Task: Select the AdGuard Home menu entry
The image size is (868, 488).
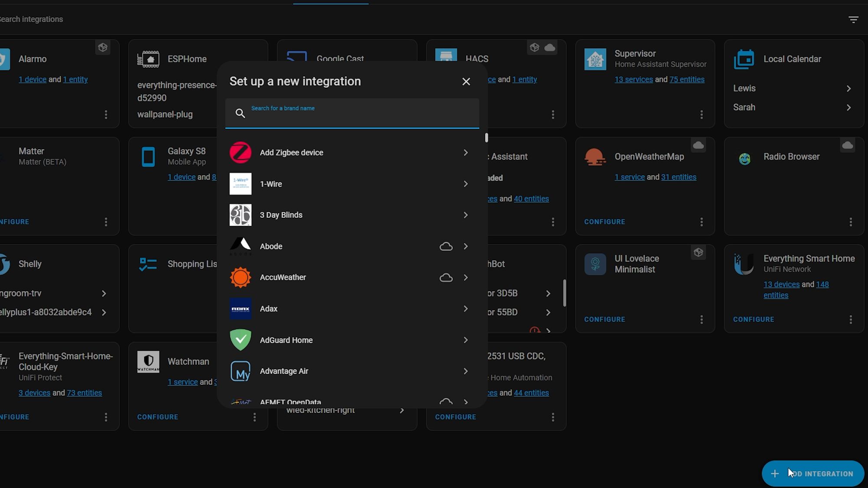Action: click(x=352, y=340)
